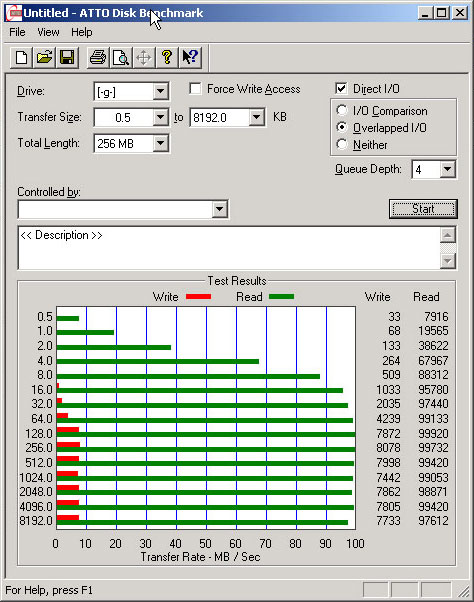The image size is (474, 602).
Task: Click the write value 4239
Action: pos(388,418)
